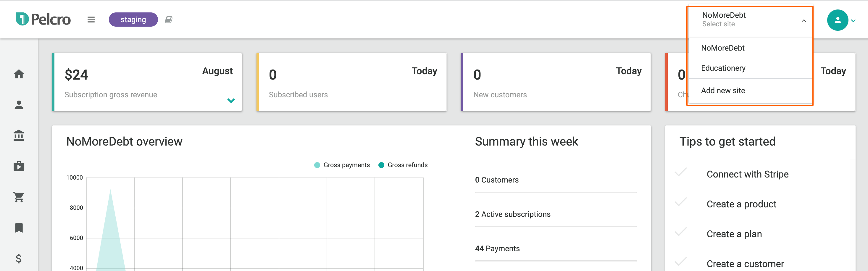868x271 pixels.
Task: Click checkmark beside Connect with Stripe
Action: [681, 172]
